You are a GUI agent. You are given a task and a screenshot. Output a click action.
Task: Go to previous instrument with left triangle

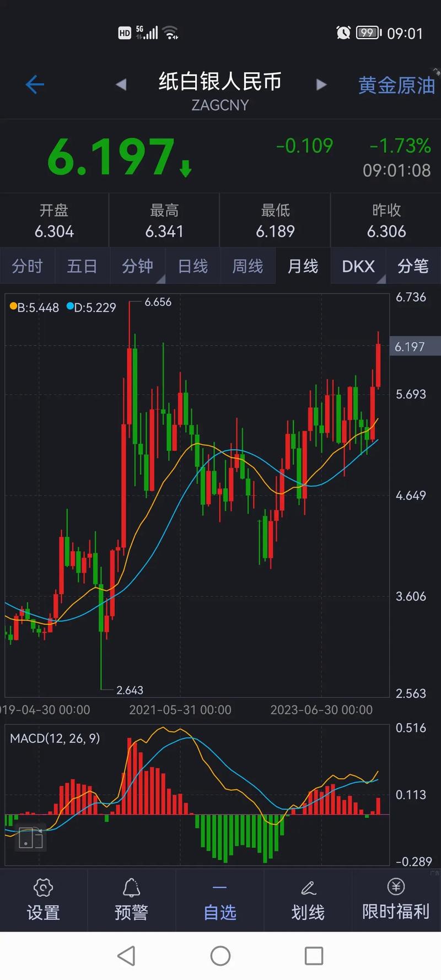[x=121, y=84]
